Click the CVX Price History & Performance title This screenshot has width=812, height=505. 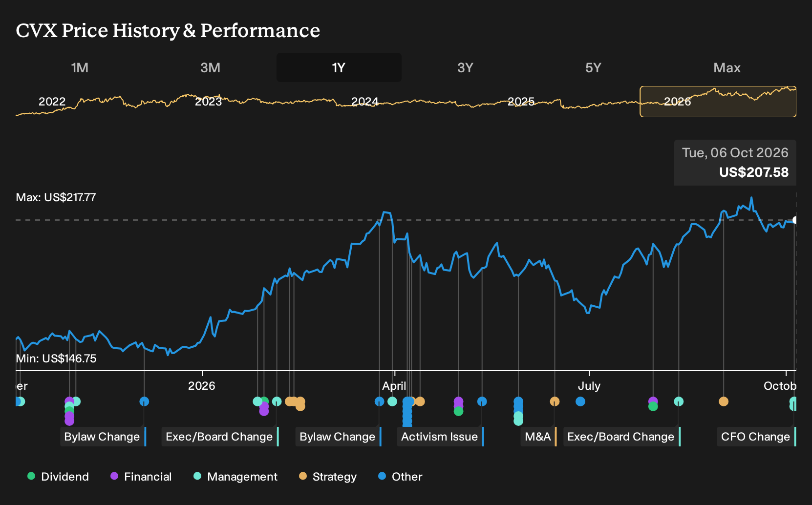pos(168,31)
